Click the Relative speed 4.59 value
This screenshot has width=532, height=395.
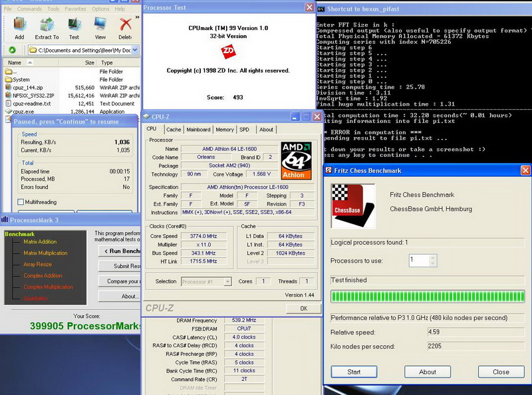tap(476, 332)
